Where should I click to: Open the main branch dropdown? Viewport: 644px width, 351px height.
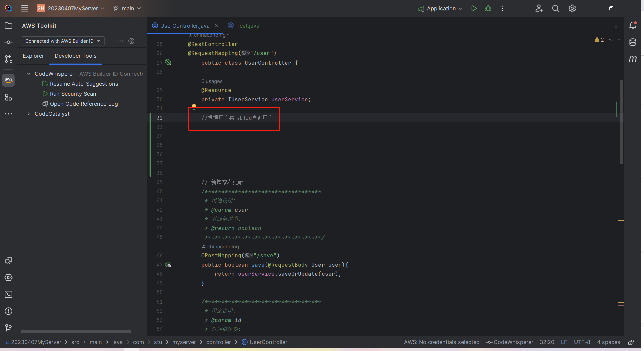(x=127, y=8)
